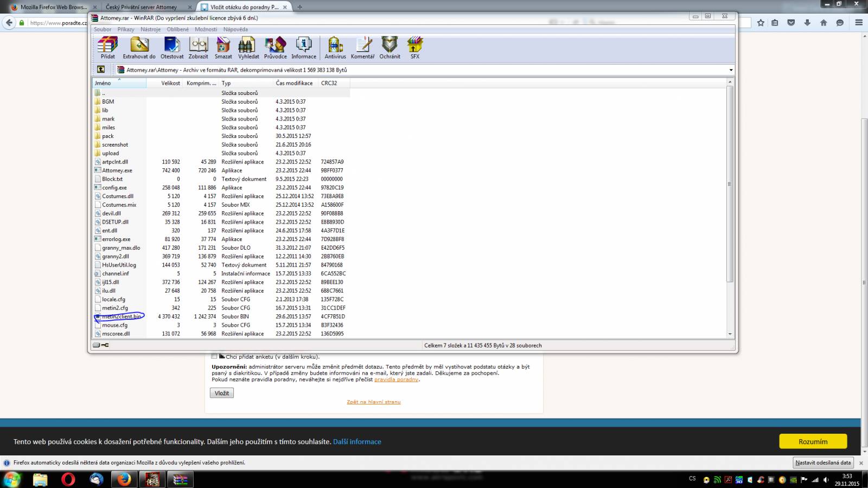Image resolution: width=868 pixels, height=488 pixels.
Task: Click the Komentář toolbar icon
Action: tap(362, 48)
